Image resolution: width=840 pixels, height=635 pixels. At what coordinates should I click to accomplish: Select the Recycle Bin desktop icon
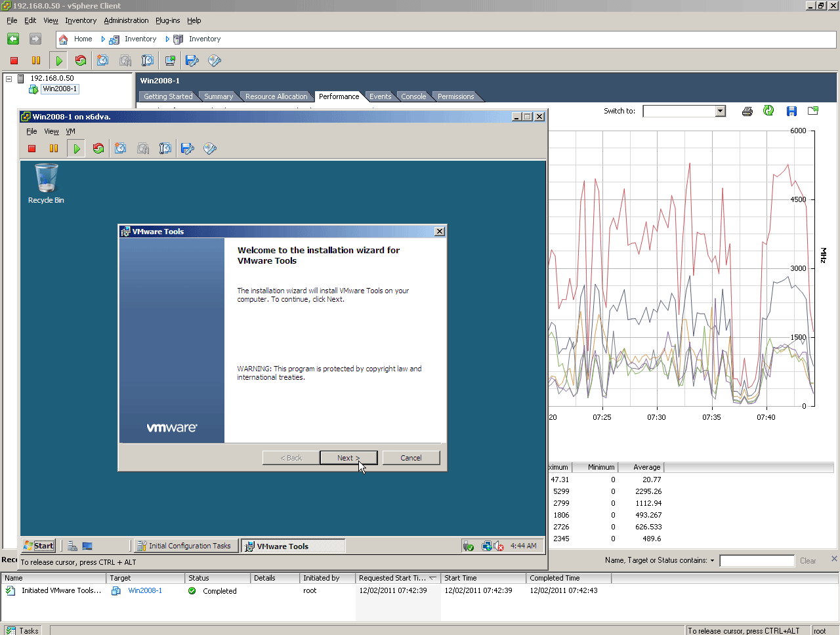tap(46, 183)
